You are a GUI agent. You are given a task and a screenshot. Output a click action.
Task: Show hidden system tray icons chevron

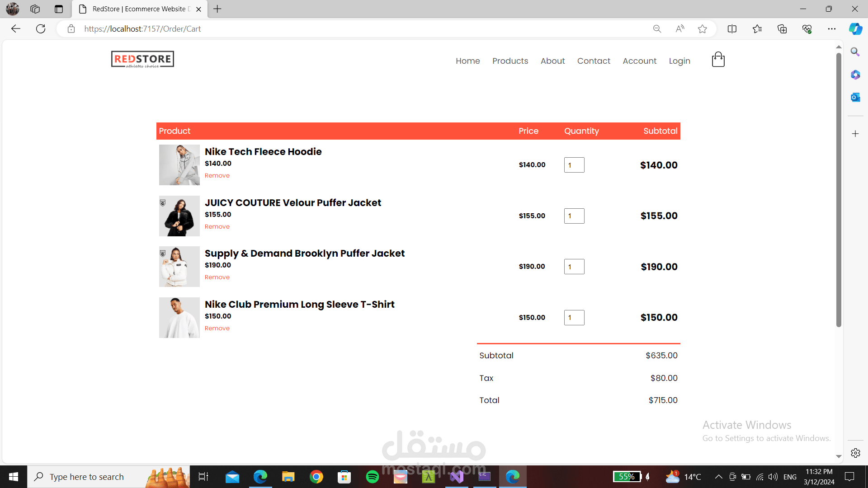(718, 477)
